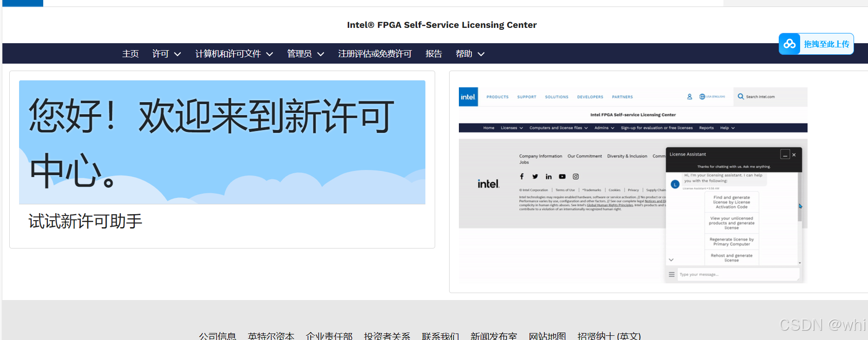Click the cloud upload icon
Viewport: 868px width, 340px height.
point(789,44)
